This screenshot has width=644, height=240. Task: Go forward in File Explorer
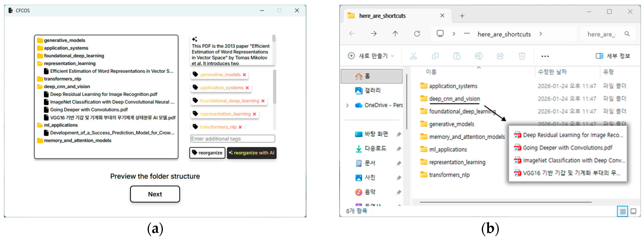[x=374, y=34]
